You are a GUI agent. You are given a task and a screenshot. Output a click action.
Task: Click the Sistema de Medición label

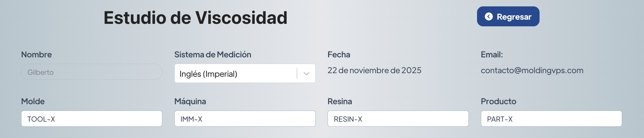tap(213, 55)
